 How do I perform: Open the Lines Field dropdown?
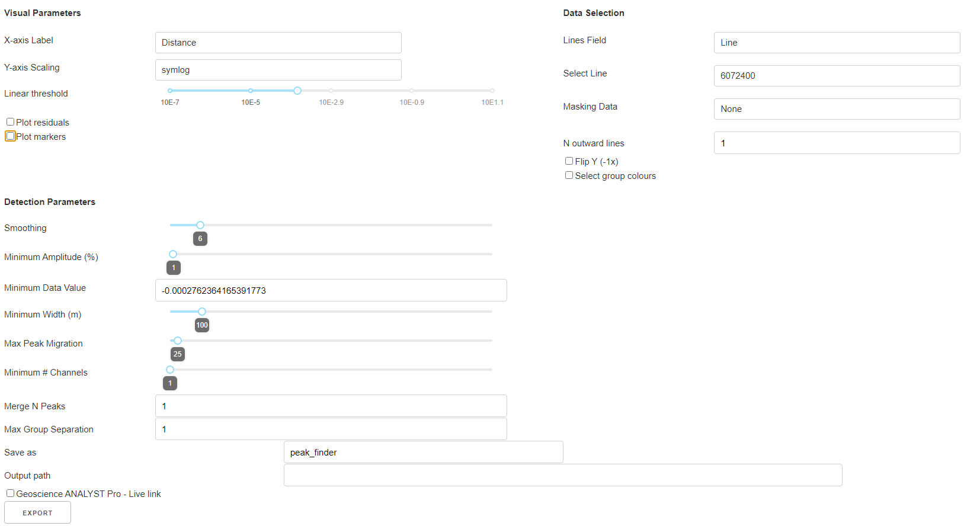click(x=836, y=43)
